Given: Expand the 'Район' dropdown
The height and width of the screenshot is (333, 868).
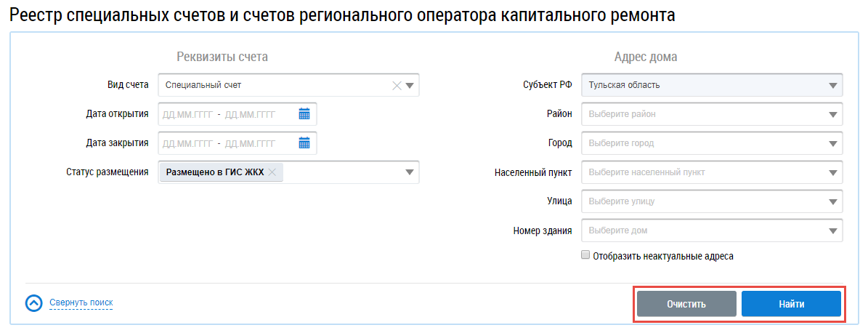Looking at the screenshot, I should pyautogui.click(x=832, y=114).
